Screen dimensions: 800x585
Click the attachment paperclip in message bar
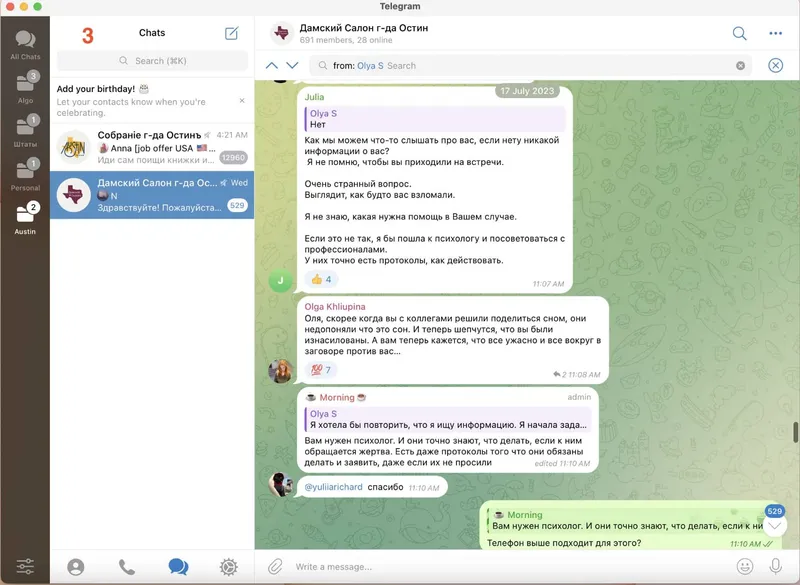274,567
